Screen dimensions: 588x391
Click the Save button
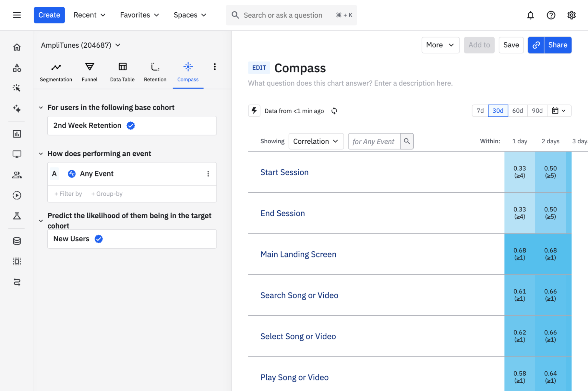[511, 45]
